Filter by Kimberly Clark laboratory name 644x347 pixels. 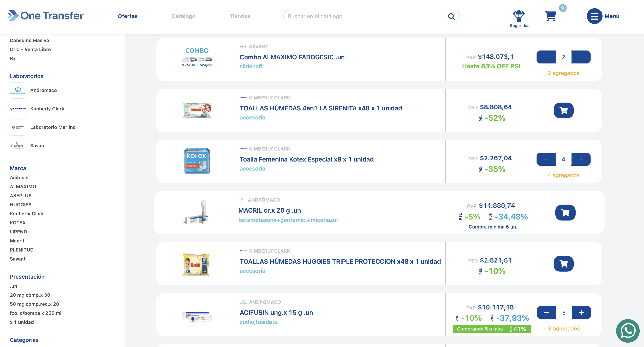pyautogui.click(x=47, y=109)
